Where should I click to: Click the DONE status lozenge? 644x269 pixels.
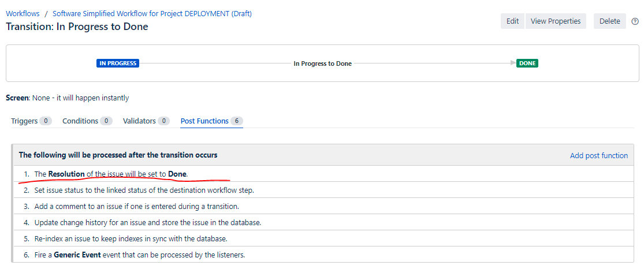coord(527,63)
